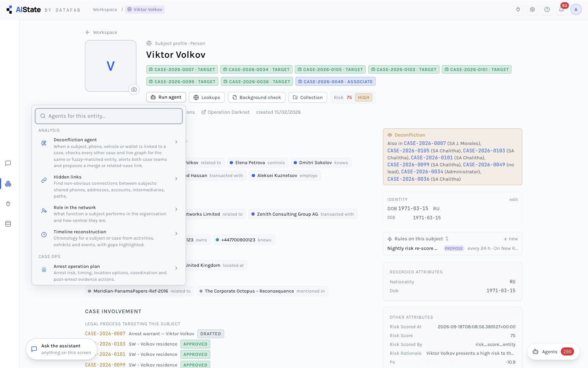Select the Hidden links agent

[x=109, y=186]
